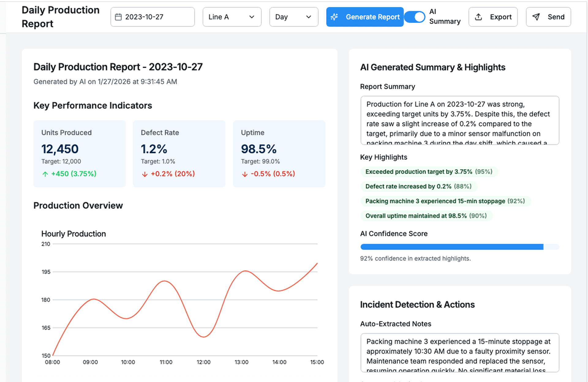Click red down arrow under Uptime
Image resolution: width=588 pixels, height=382 pixels.
click(x=245, y=174)
